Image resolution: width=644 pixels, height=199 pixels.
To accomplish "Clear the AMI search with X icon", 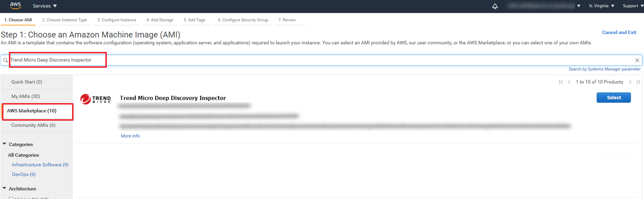I will (x=637, y=60).
